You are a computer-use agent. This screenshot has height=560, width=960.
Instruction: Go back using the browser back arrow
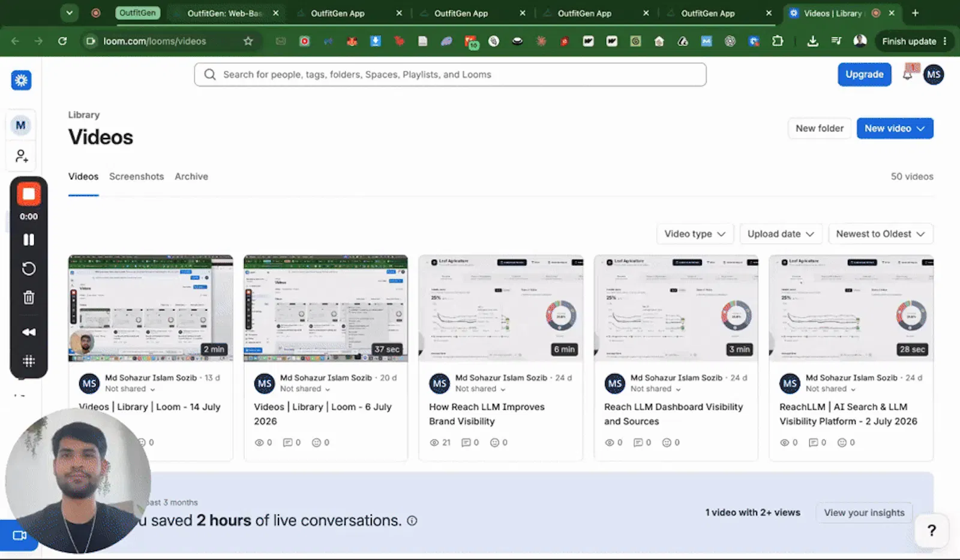tap(16, 41)
